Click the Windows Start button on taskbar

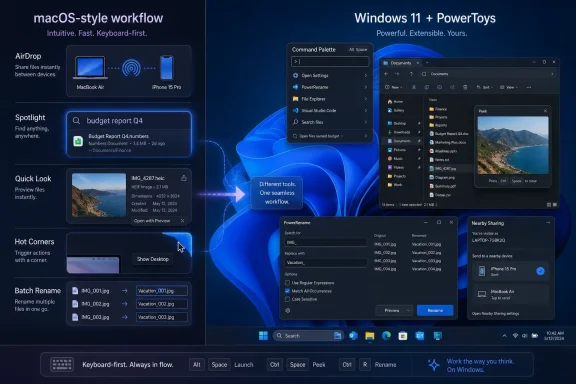[x=263, y=335]
